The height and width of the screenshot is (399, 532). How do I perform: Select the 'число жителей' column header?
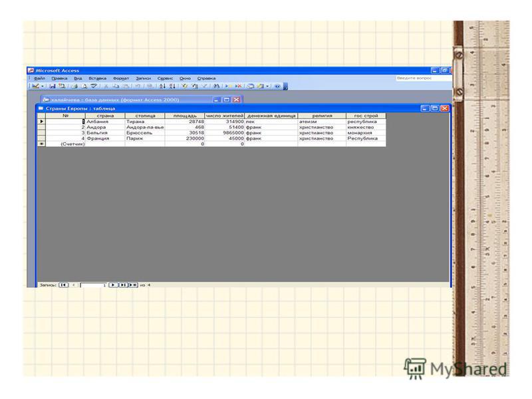coord(225,116)
